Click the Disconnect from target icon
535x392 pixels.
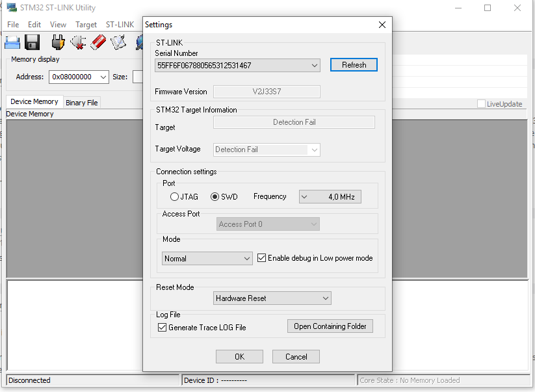click(78, 43)
